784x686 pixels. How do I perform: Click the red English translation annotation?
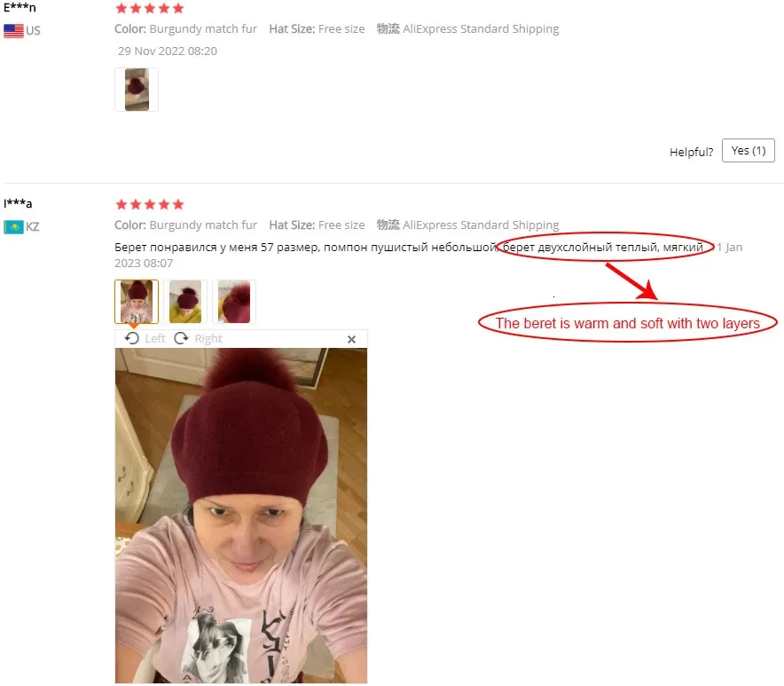pyautogui.click(x=628, y=323)
